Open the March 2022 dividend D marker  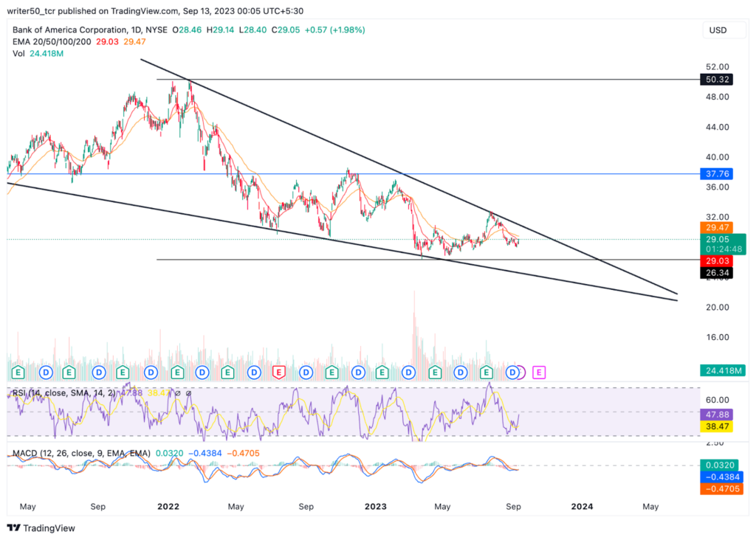point(202,373)
